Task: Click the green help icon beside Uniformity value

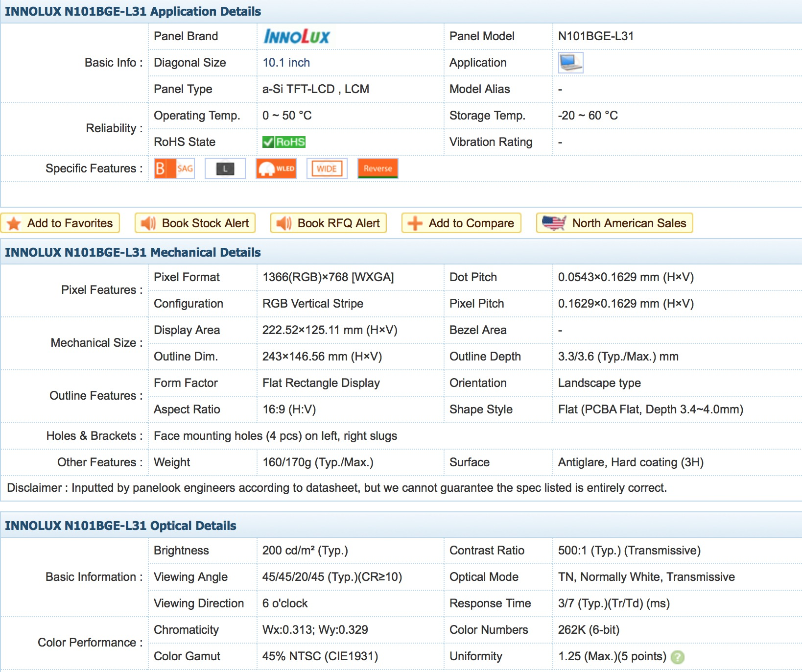Action: coord(678,657)
